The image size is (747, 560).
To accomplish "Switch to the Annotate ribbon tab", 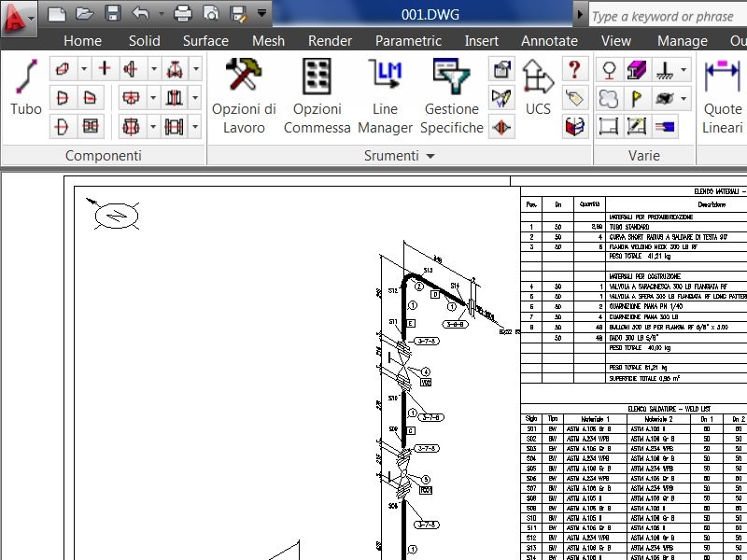I will tap(549, 40).
